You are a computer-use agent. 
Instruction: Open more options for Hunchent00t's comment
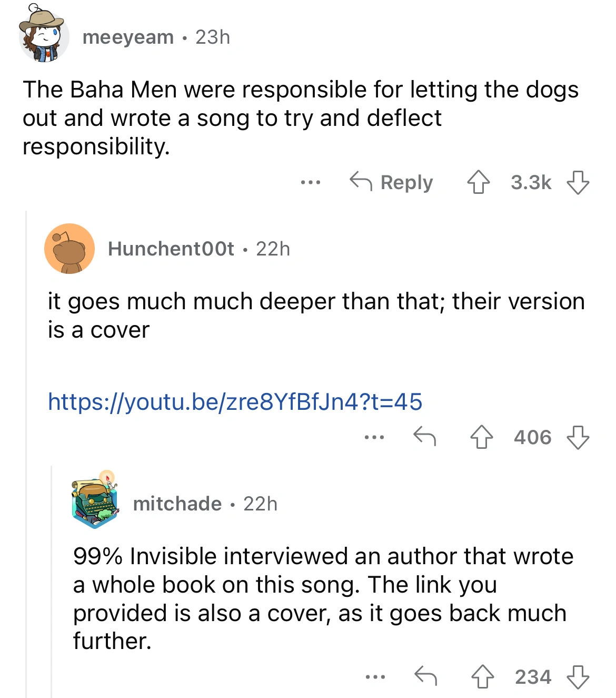pos(374,437)
